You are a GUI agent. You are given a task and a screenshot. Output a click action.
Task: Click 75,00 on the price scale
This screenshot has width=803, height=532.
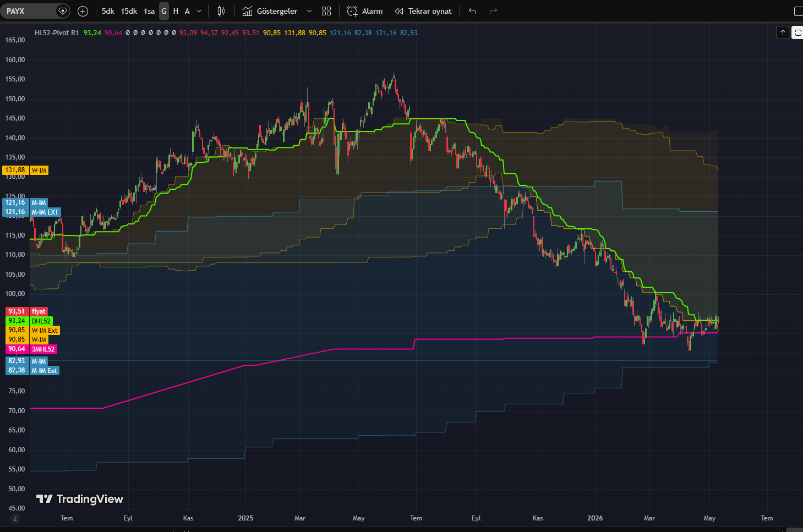(x=17, y=391)
